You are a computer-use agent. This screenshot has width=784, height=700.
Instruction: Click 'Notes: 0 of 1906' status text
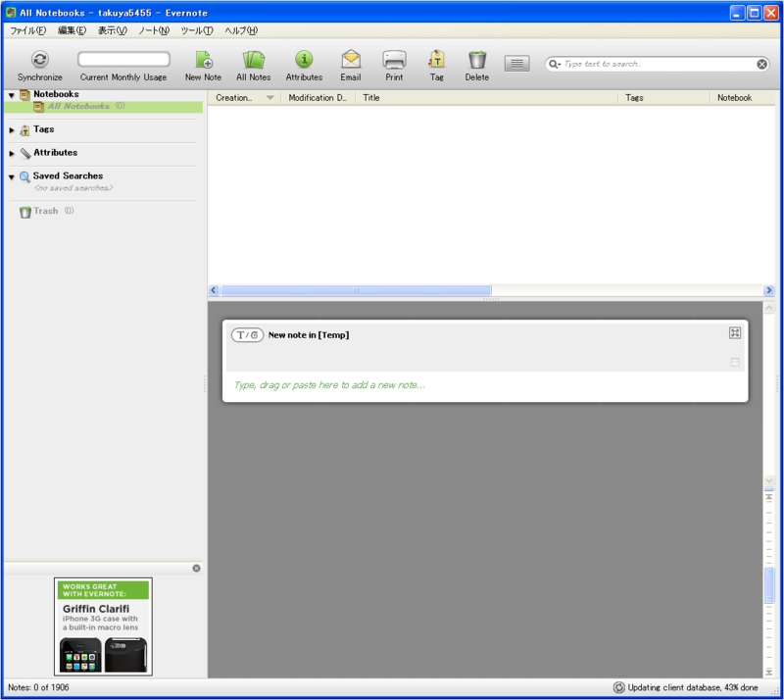click(38, 687)
